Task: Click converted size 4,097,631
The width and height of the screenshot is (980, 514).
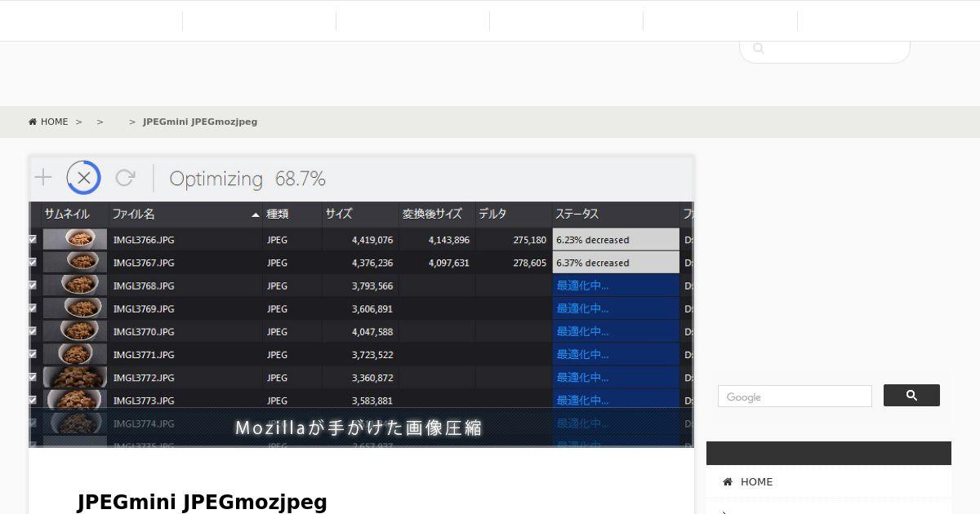Action: click(449, 263)
